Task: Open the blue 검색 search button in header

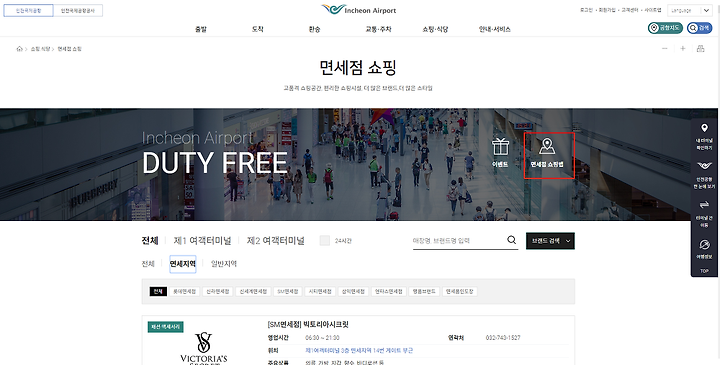Action: click(699, 28)
